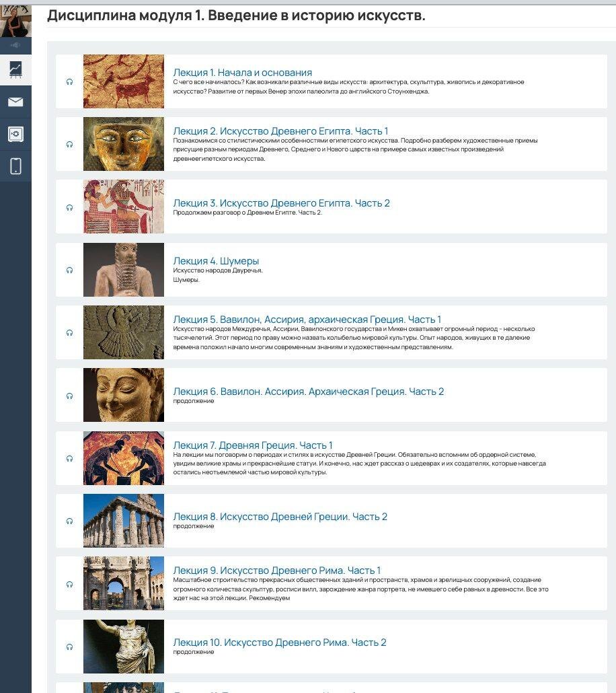616x693 pixels.
Task: Click description starting 'Искусство народов Междуречья, Ассирии'
Action: tap(354, 338)
